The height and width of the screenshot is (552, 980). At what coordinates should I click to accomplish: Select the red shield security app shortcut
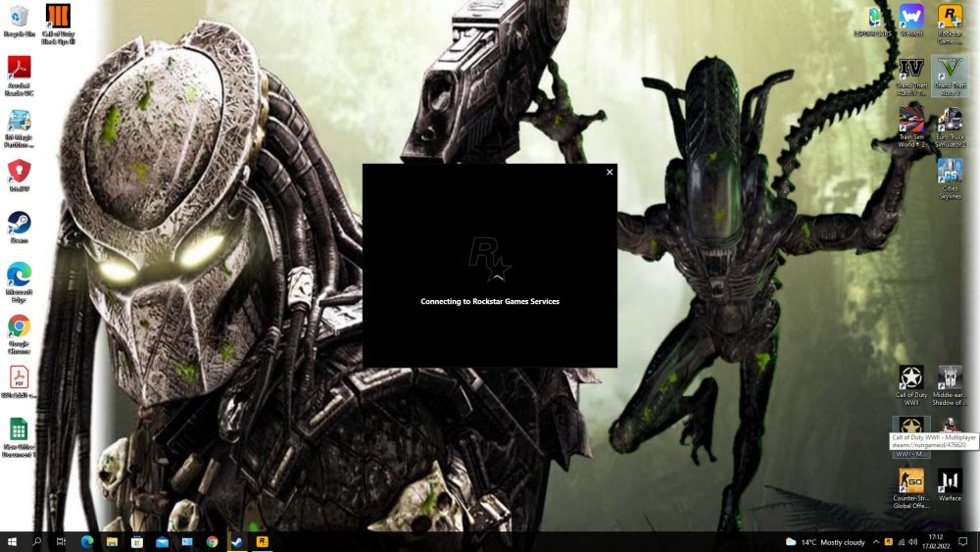tap(20, 176)
